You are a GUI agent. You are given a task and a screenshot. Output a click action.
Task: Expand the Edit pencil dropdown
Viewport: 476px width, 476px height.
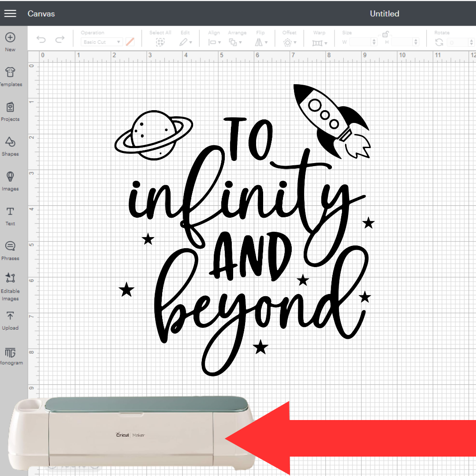(186, 42)
